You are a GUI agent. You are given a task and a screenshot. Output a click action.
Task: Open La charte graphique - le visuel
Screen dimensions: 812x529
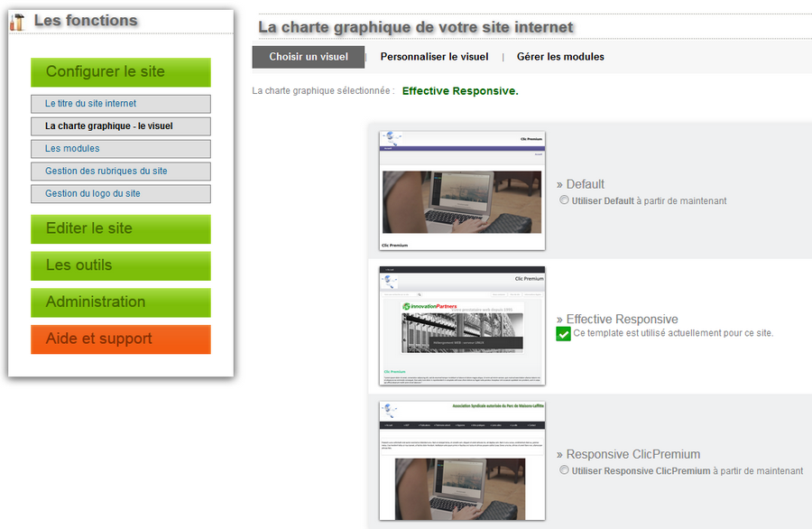point(120,126)
